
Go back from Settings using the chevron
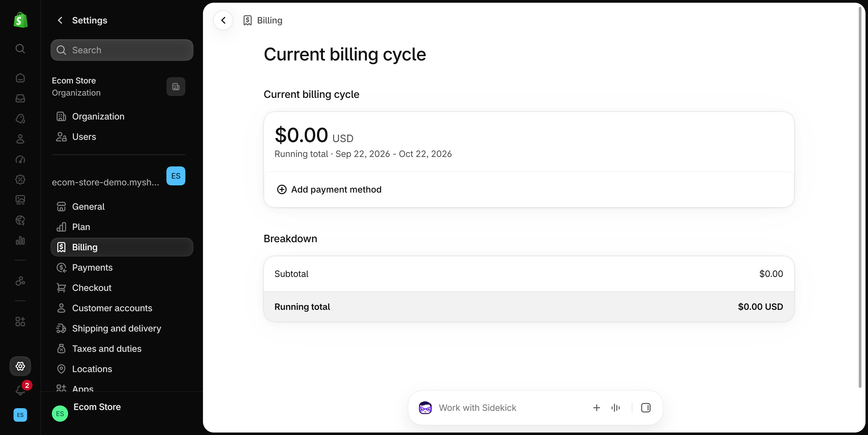coord(60,20)
